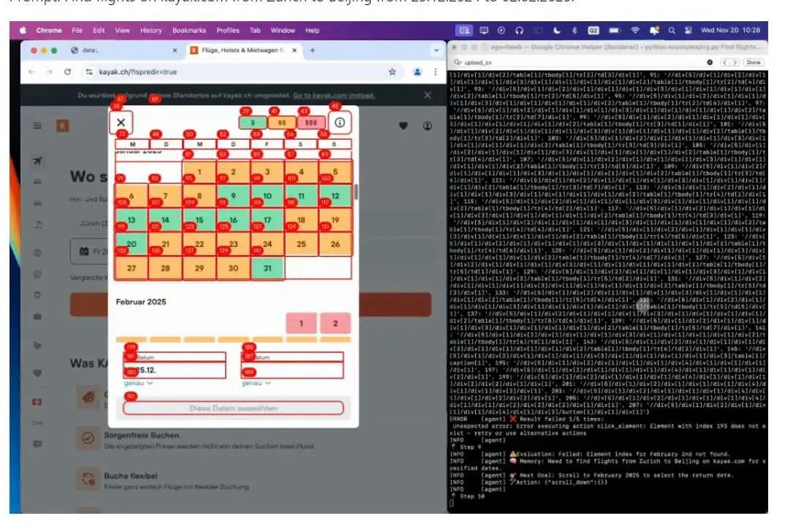Open the Bookmarks menu
Screen dimensions: 785x532
(189, 31)
